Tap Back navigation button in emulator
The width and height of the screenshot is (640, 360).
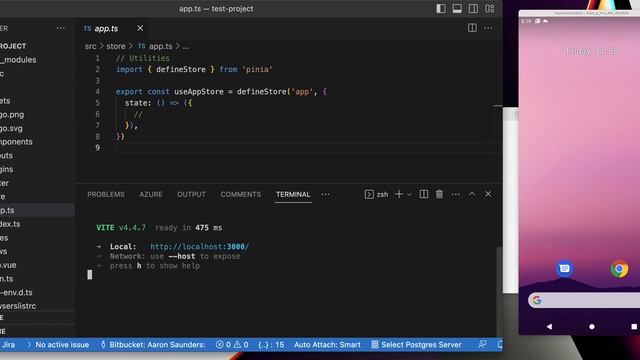click(x=549, y=327)
